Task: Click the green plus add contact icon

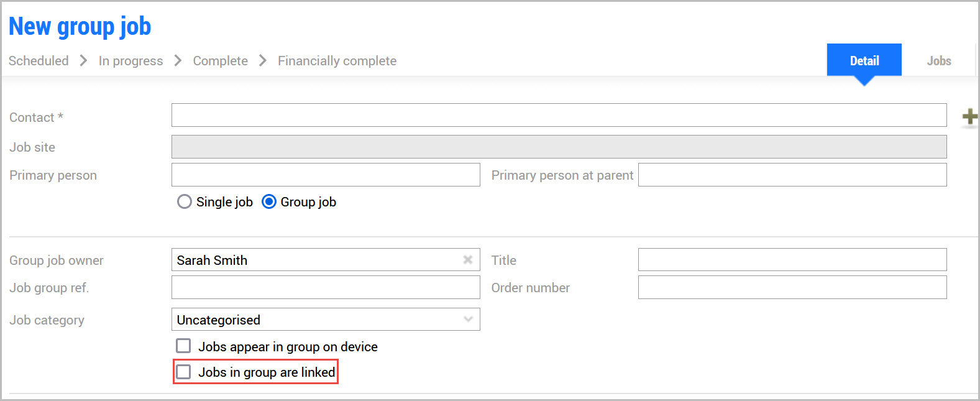Action: pos(969,117)
